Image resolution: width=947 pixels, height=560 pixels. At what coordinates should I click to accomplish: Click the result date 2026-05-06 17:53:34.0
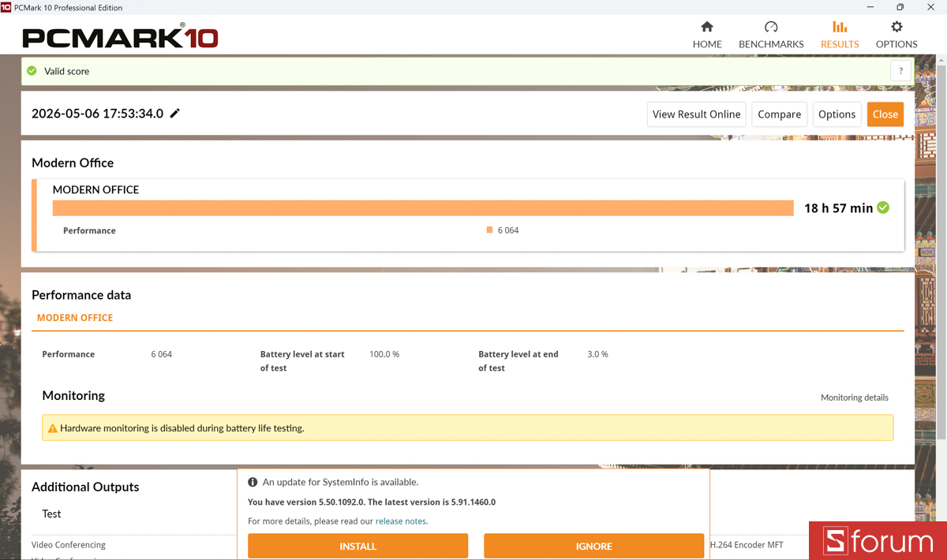[97, 114]
